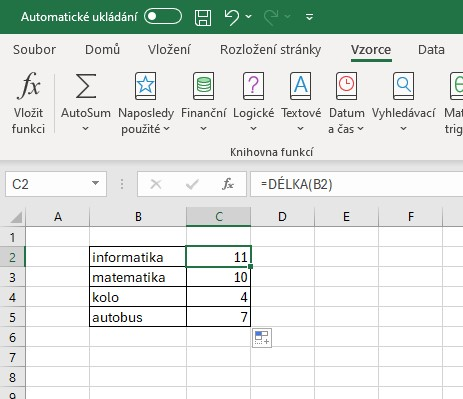Select column D header
Viewport: 463px width, 399px height.
[x=282, y=217]
